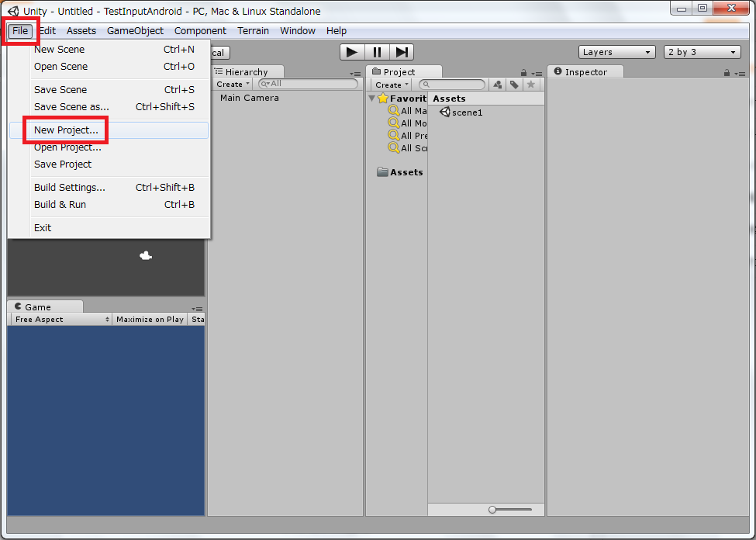The width and height of the screenshot is (756, 540).
Task: Open the Component menu
Action: click(x=200, y=31)
